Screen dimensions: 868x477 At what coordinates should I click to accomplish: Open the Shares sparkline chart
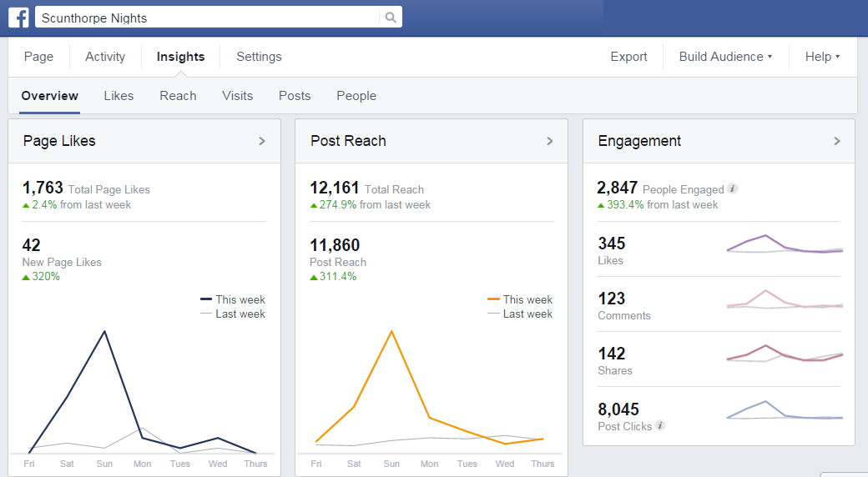click(x=785, y=354)
